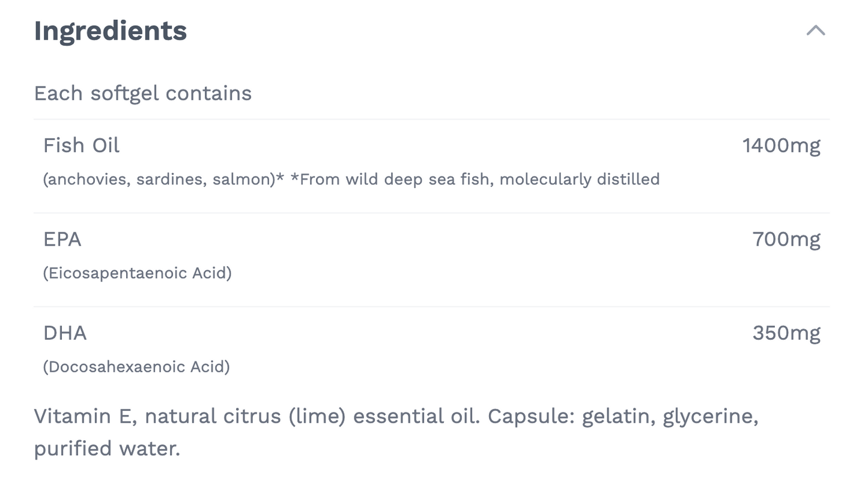Click the "Each softgel contains" text
This screenshot has height=478, width=868.
click(x=143, y=94)
